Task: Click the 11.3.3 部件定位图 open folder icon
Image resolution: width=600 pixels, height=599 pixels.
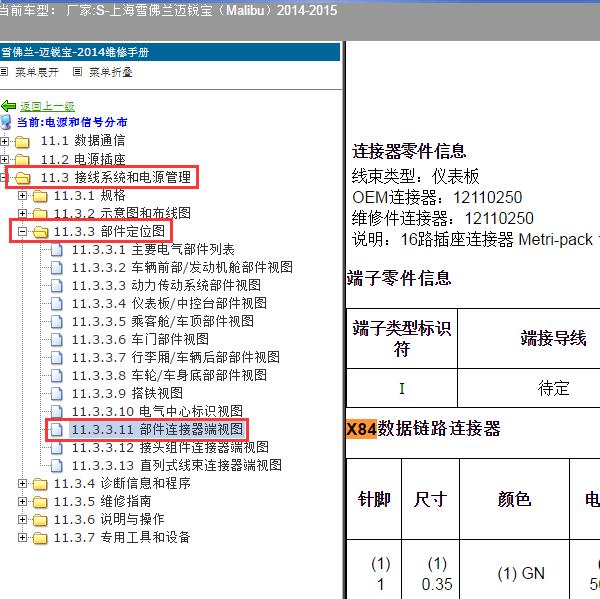Action: point(41,232)
